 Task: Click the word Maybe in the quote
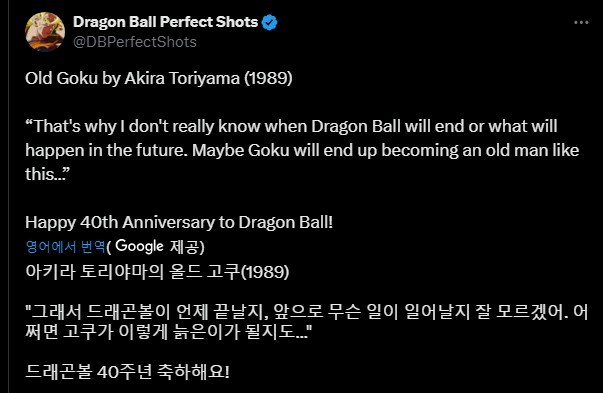(x=218, y=150)
